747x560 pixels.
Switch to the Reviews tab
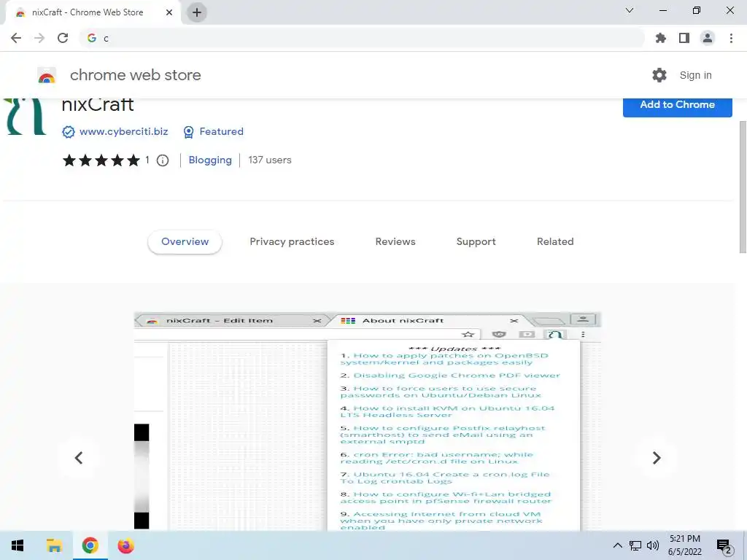click(x=395, y=242)
